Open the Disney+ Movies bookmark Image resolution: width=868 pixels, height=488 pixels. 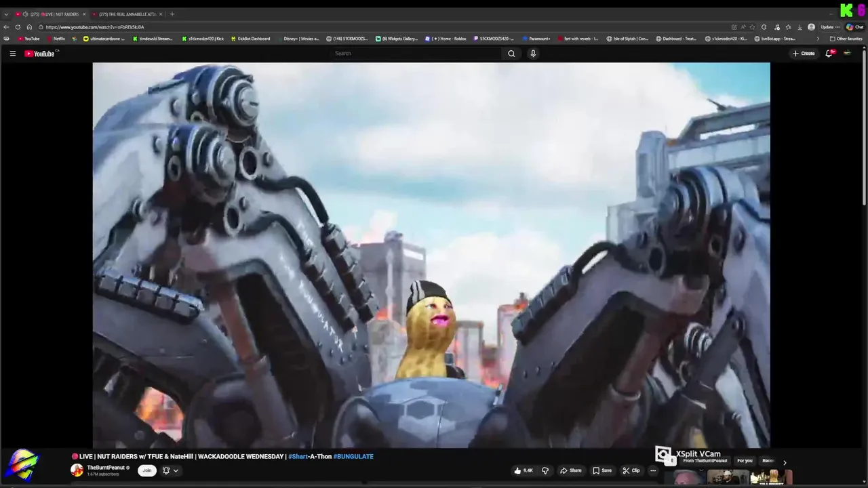coord(299,39)
